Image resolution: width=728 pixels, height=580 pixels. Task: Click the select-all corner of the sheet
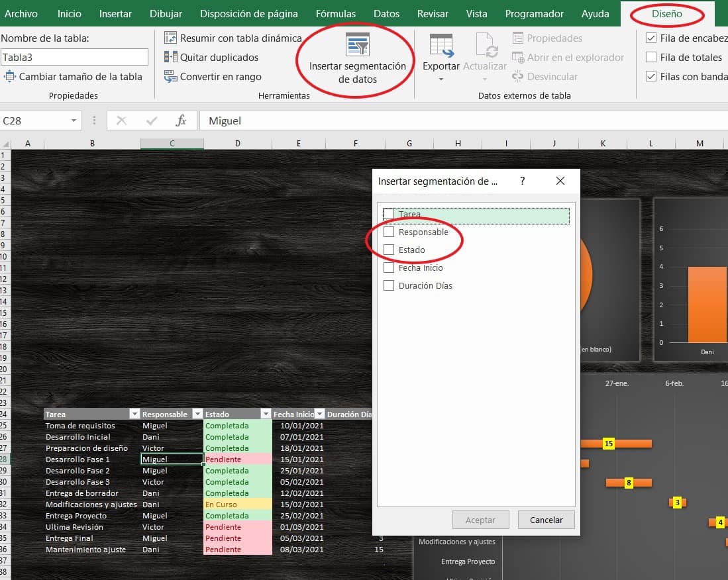tap(5, 144)
